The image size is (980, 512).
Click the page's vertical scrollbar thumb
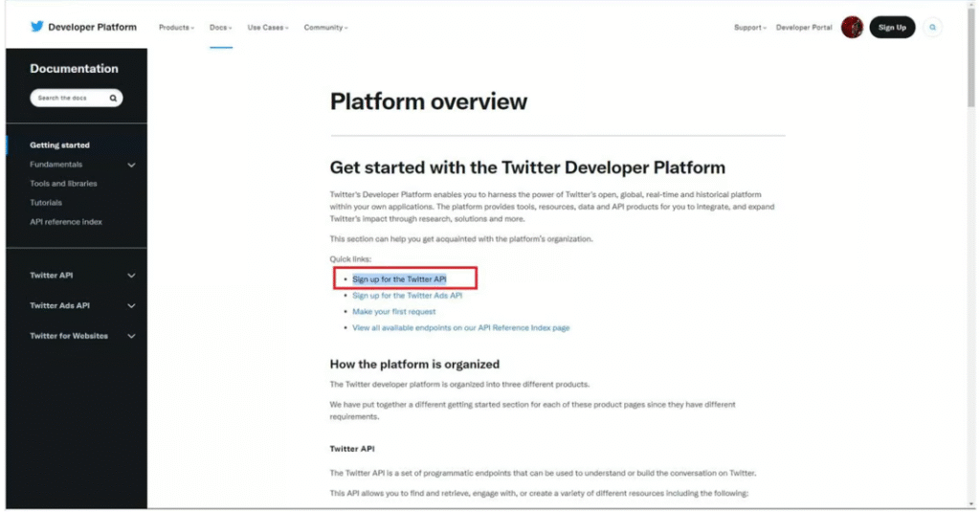970,57
